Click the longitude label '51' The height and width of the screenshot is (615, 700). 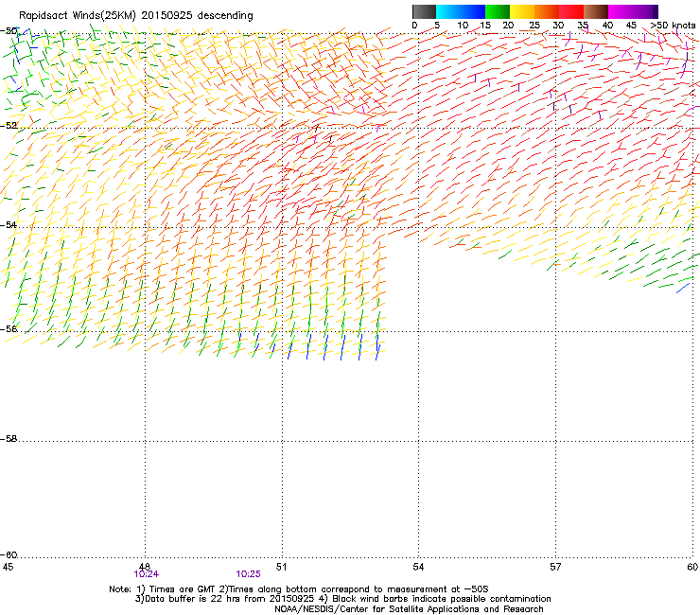click(x=281, y=567)
